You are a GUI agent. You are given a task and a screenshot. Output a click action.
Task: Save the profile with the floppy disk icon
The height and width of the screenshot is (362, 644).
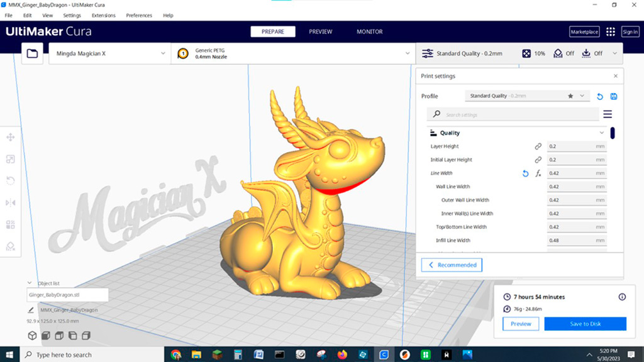pos(614,96)
